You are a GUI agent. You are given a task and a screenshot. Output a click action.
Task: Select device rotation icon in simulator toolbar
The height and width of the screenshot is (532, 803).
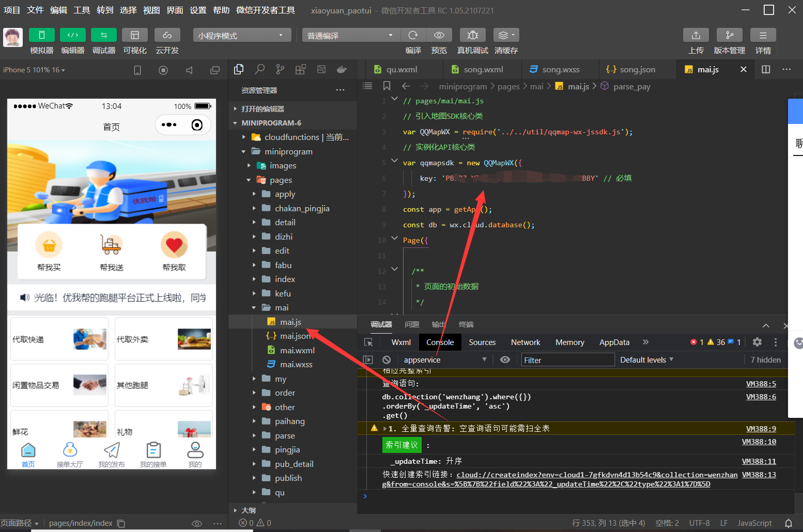pyautogui.click(x=137, y=69)
